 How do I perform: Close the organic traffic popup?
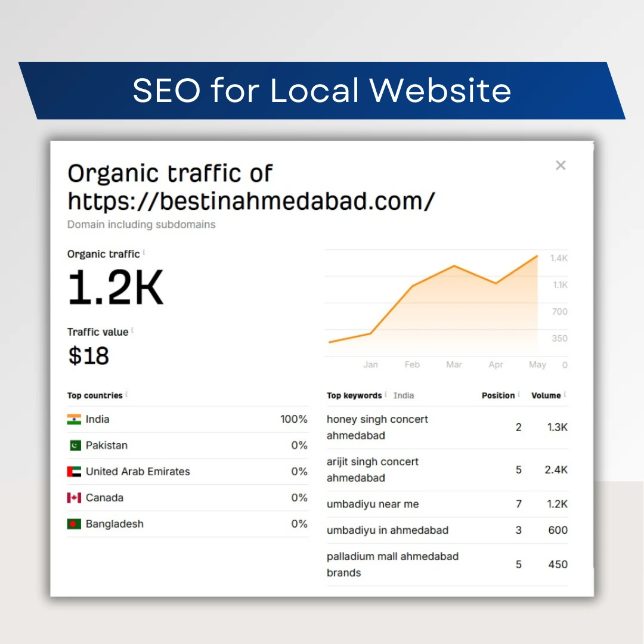click(561, 165)
